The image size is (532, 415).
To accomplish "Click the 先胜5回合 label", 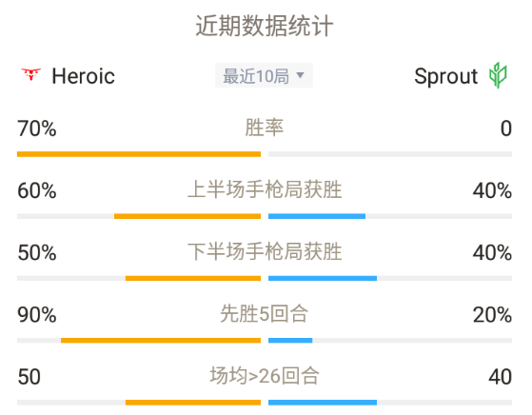I will (x=265, y=313).
